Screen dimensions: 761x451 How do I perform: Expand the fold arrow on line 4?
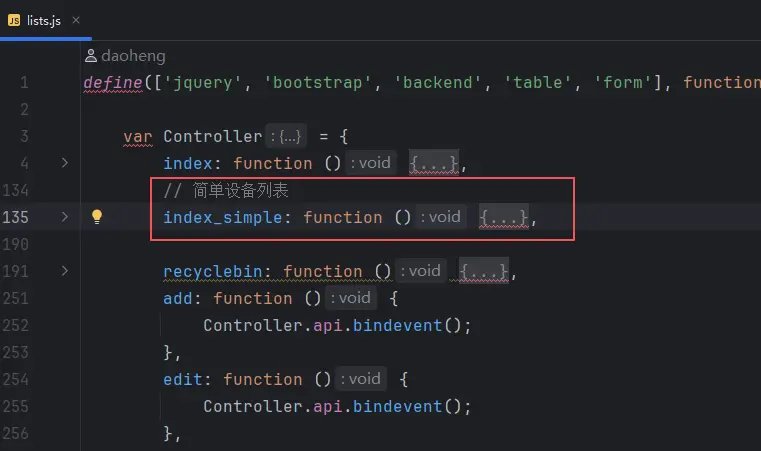(x=64, y=163)
